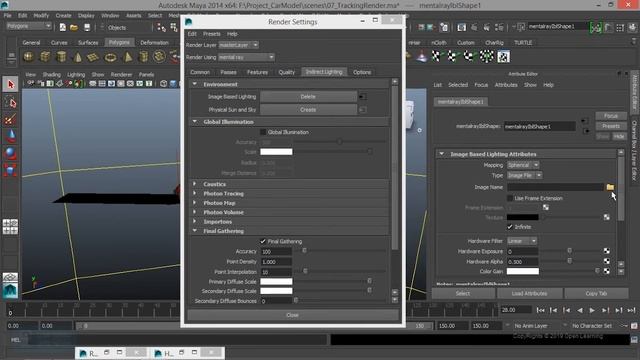Viewport: 640px width, 360px height.
Task: Click the Hardware Alpha map checker icon
Action: tap(607, 261)
